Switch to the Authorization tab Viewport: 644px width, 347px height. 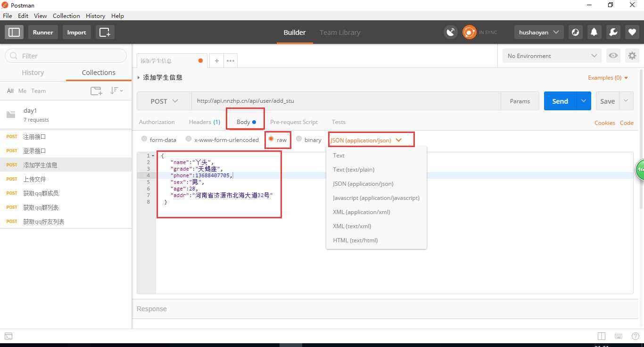[157, 122]
